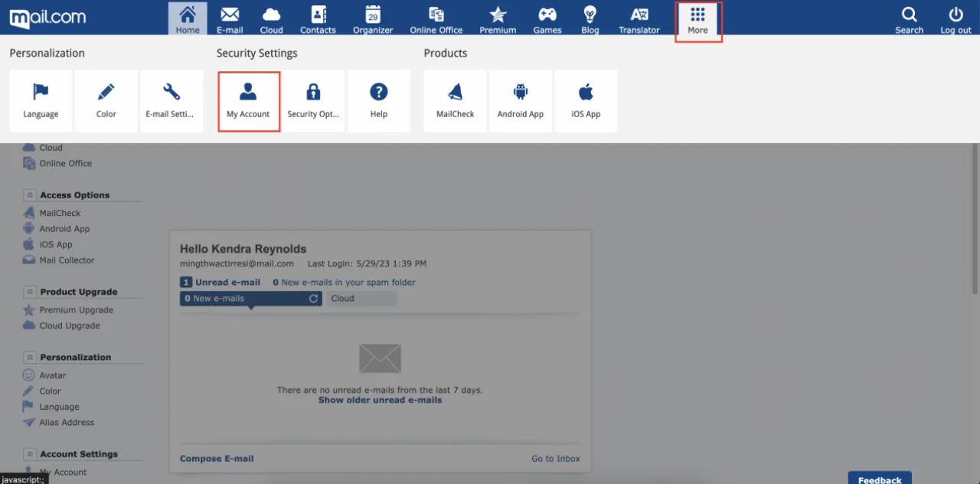The image size is (980, 484).
Task: Open the Help question mark tile
Action: click(x=379, y=101)
